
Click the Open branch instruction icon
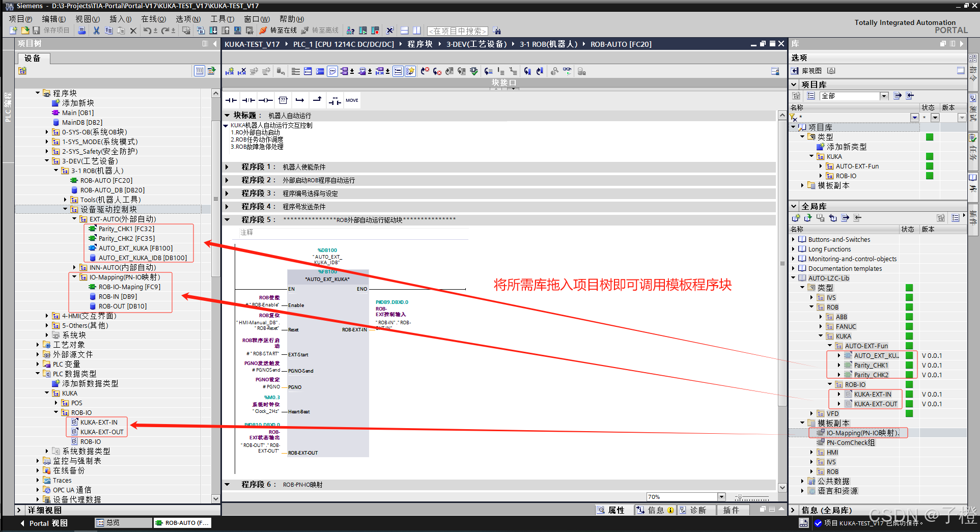[300, 100]
